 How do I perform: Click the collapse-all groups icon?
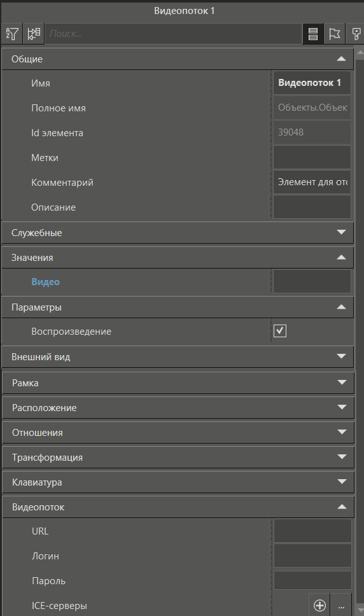pos(34,34)
